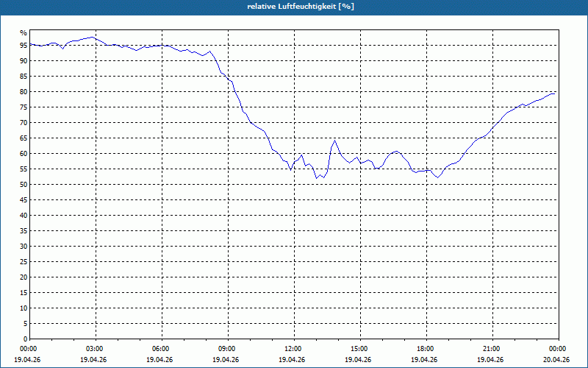The width and height of the screenshot is (588, 368).
Task: Pick the "35" y-axis value
Action: pos(24,231)
